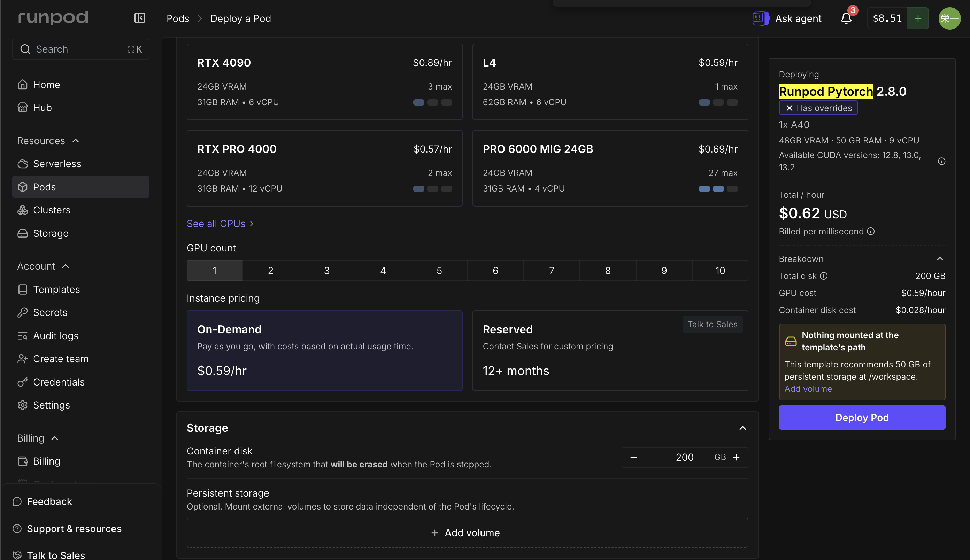Select GPU count 10
This screenshot has width=970, height=560.
click(720, 271)
